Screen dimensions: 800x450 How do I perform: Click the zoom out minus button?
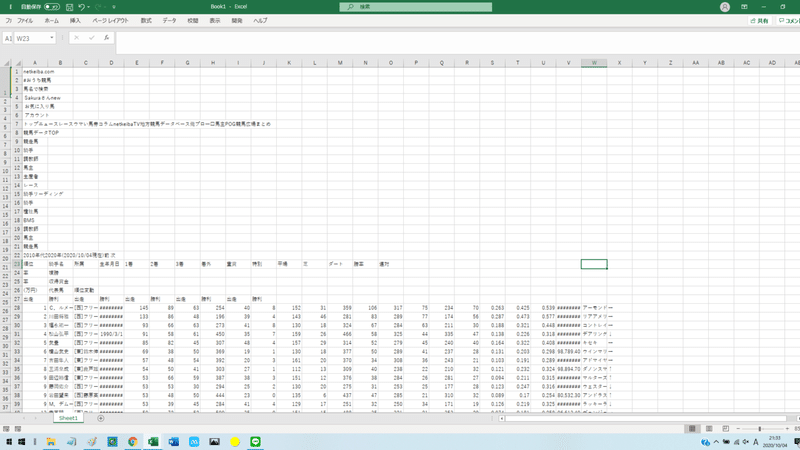pyautogui.click(x=738, y=429)
